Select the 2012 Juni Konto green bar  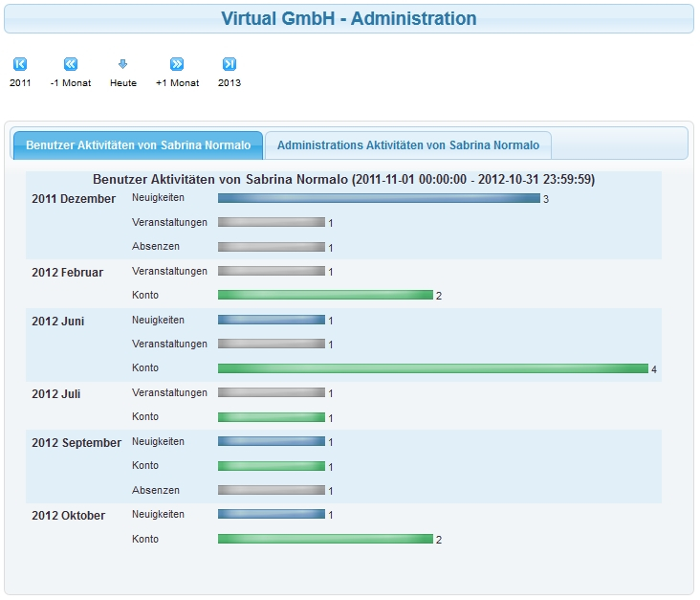tap(432, 368)
